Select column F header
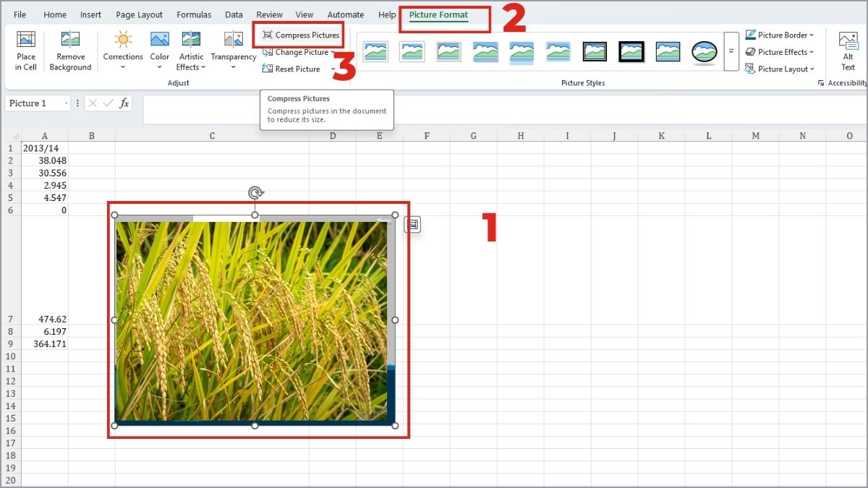The width and height of the screenshot is (868, 488). point(427,135)
